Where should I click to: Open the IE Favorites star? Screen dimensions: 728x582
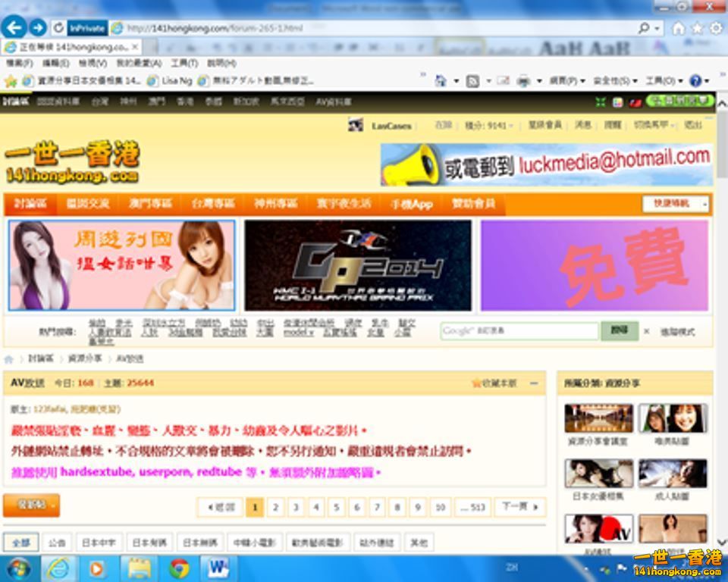pyautogui.click(x=698, y=28)
